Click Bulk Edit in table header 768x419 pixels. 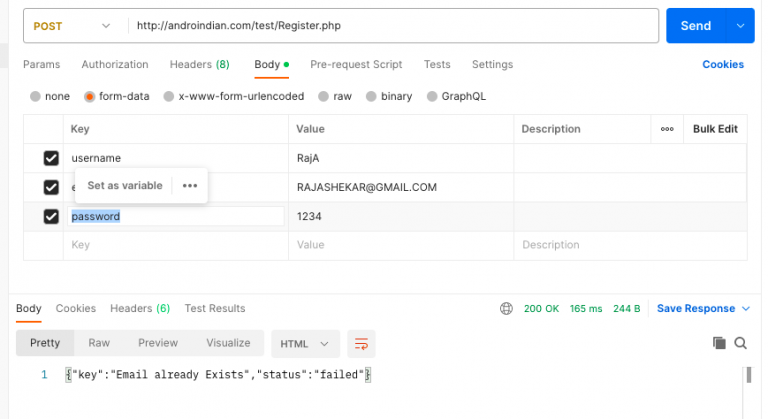[715, 129]
